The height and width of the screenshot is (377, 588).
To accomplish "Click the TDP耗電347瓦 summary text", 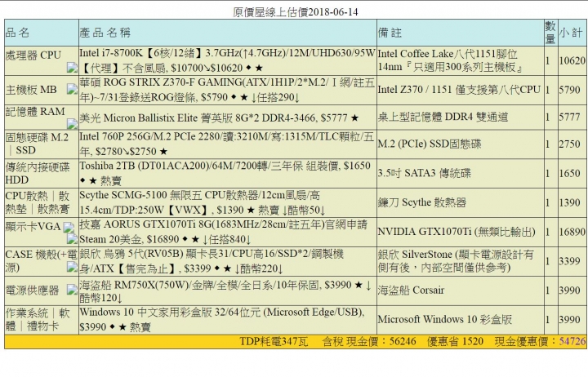I will [274, 341].
